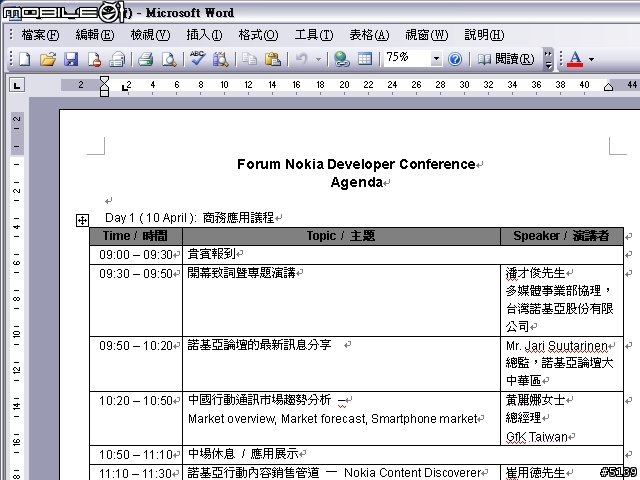Viewport: 640px width, 480px height.
Task: Click the Undo arrow icon
Action: [301, 59]
